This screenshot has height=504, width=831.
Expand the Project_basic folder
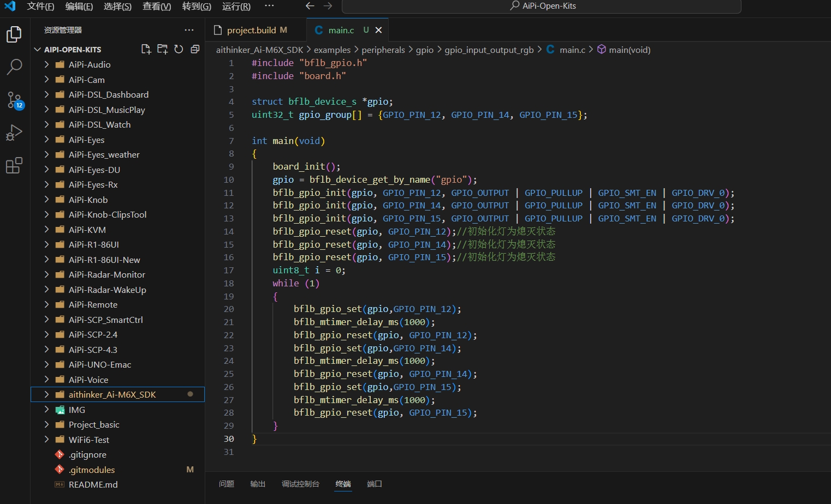(46, 424)
